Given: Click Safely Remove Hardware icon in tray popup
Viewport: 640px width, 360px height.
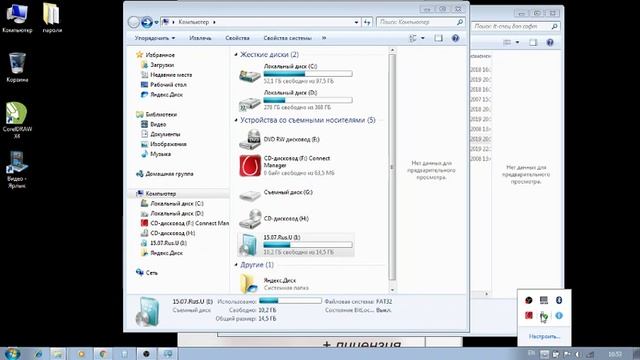Looking at the screenshot, I should click(544, 316).
